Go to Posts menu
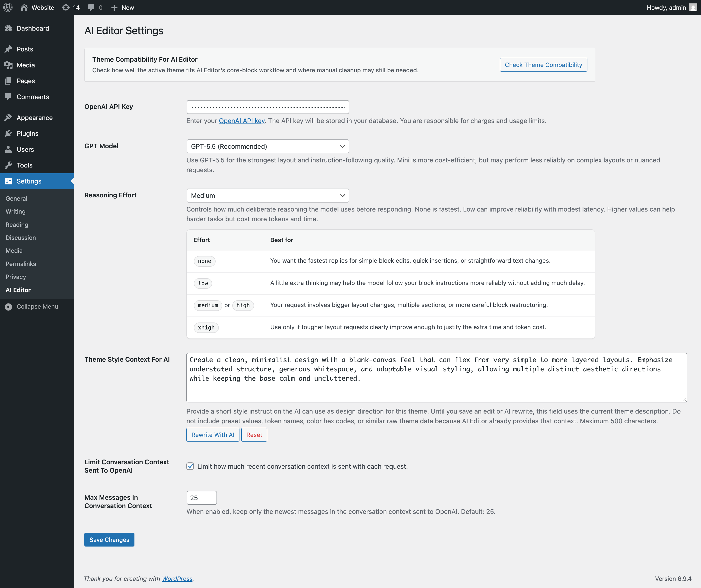Viewport: 701px width, 588px height. [x=37, y=49]
